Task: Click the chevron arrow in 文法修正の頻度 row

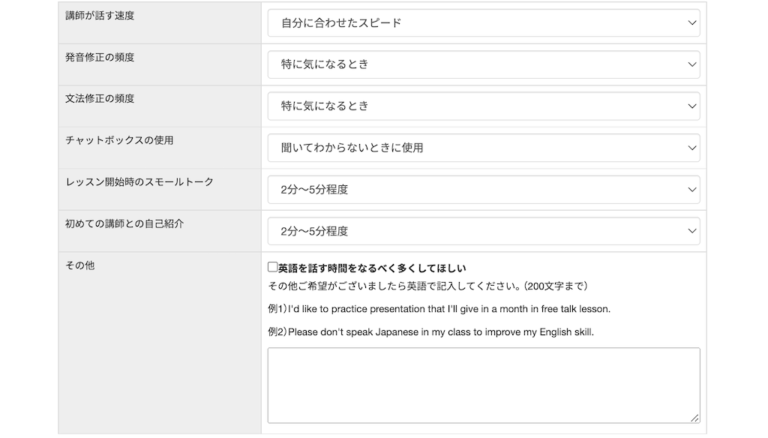Action: 692,106
